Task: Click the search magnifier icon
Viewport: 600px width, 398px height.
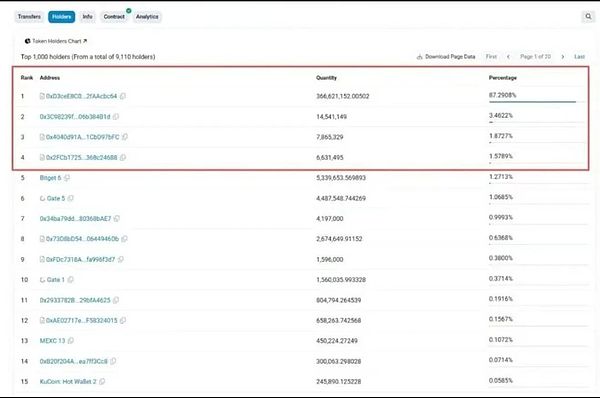Action: click(x=588, y=16)
